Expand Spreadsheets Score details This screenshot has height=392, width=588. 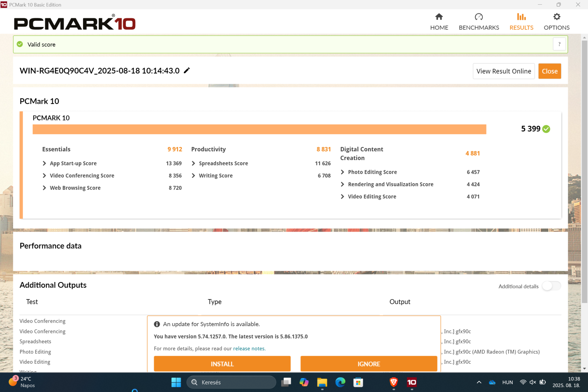click(193, 163)
